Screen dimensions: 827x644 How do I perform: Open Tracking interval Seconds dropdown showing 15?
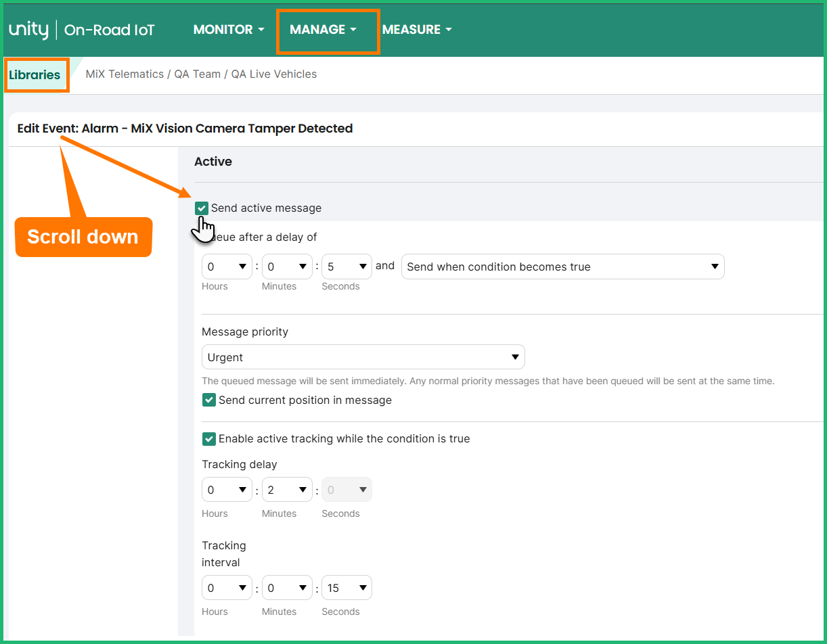347,588
